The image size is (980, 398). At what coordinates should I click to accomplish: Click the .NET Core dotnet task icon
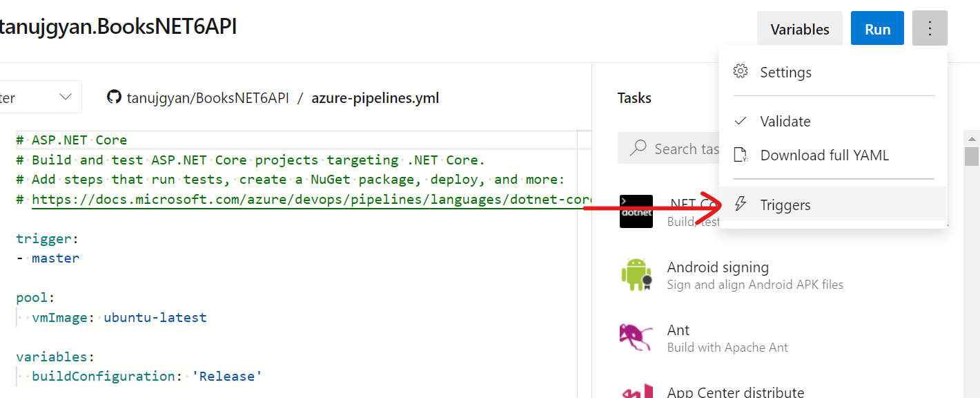[x=636, y=211]
